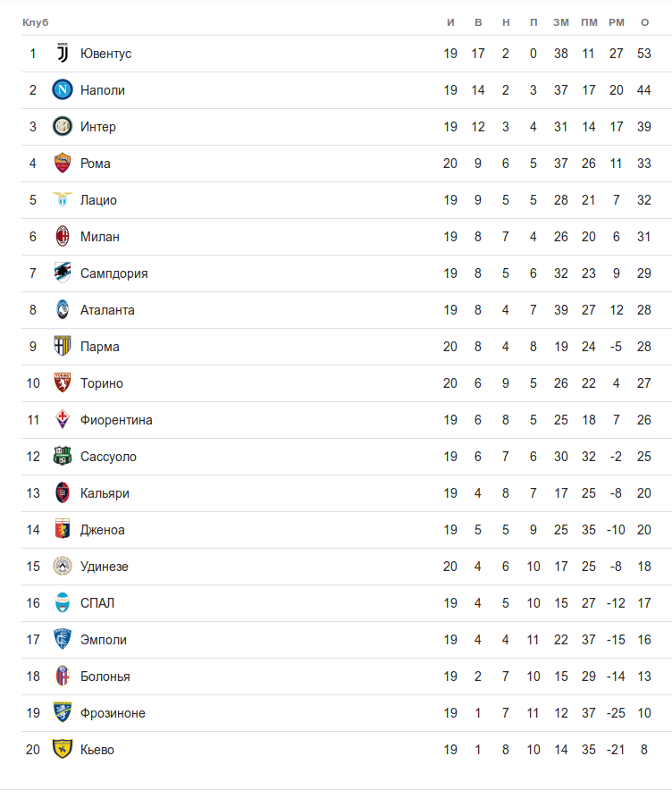Click the Frosinone club crest
Viewport: 672px width, 790px height.
[63, 713]
